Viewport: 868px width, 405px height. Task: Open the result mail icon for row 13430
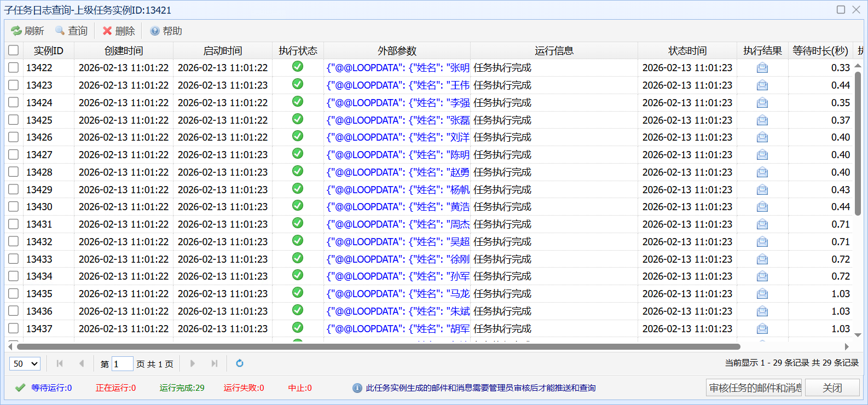[x=762, y=207]
